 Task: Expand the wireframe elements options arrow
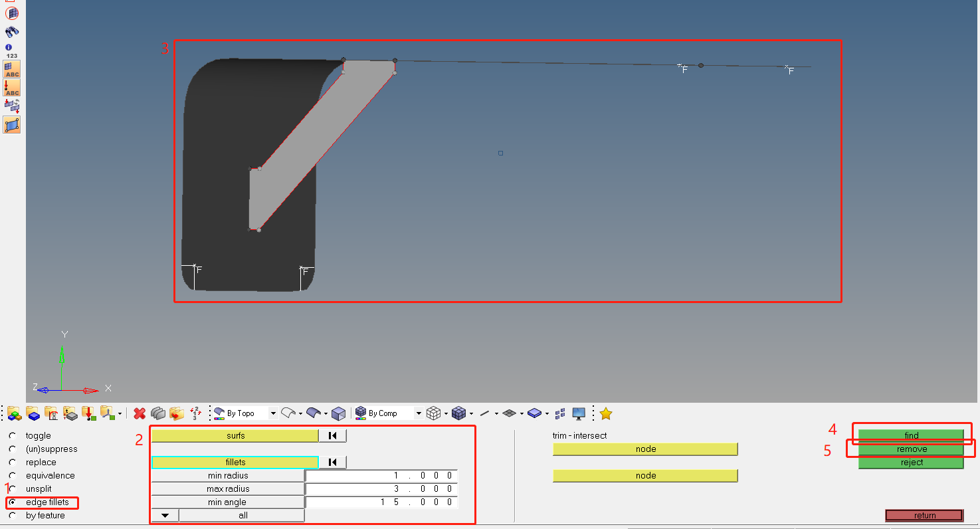click(x=445, y=413)
